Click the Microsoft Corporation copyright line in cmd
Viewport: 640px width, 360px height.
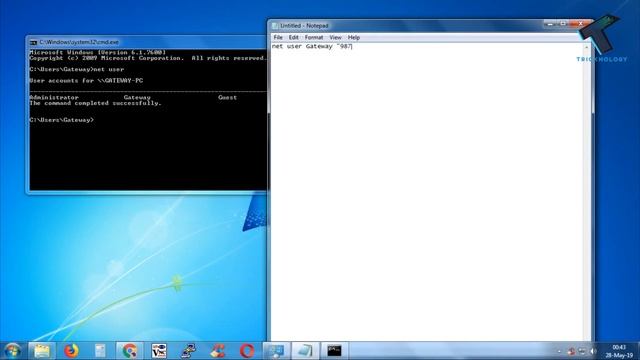click(x=147, y=58)
